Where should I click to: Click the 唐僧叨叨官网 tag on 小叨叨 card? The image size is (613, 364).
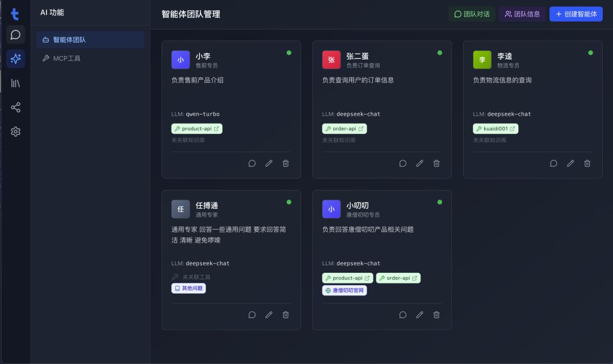coord(345,290)
